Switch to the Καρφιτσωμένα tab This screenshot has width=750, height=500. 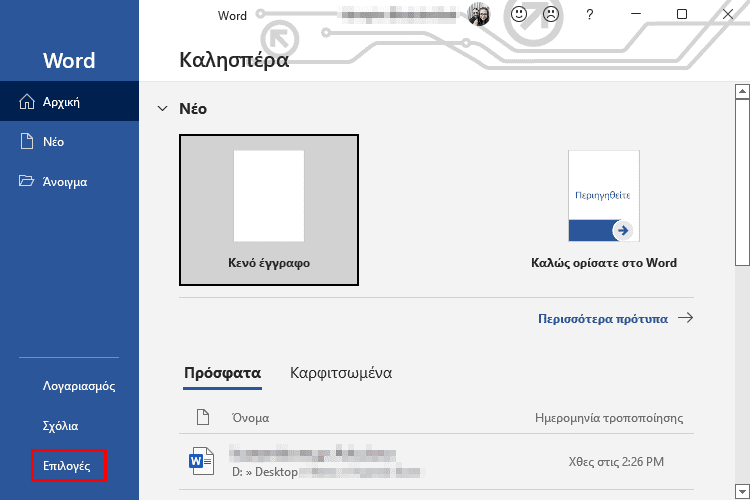click(x=341, y=373)
